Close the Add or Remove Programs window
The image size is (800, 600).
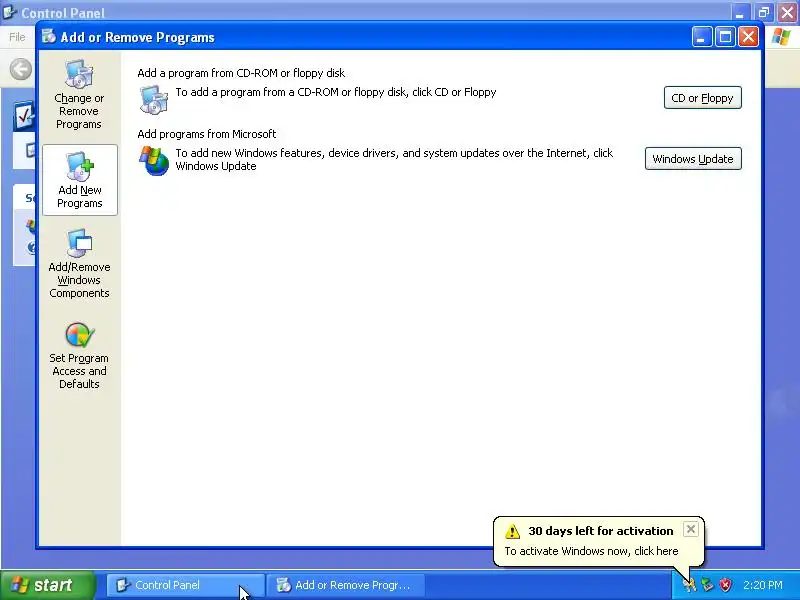click(748, 37)
